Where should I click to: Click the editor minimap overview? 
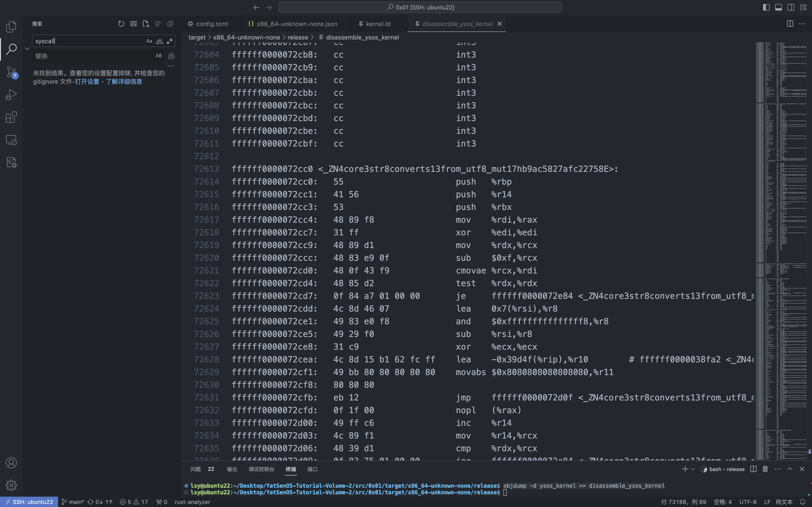pos(781,251)
